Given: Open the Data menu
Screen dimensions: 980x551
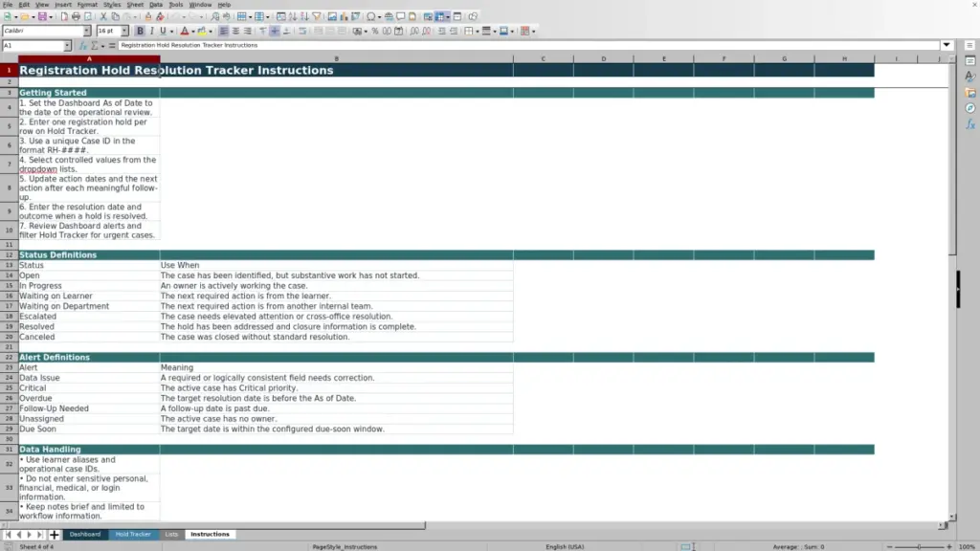Looking at the screenshot, I should click(x=156, y=5).
